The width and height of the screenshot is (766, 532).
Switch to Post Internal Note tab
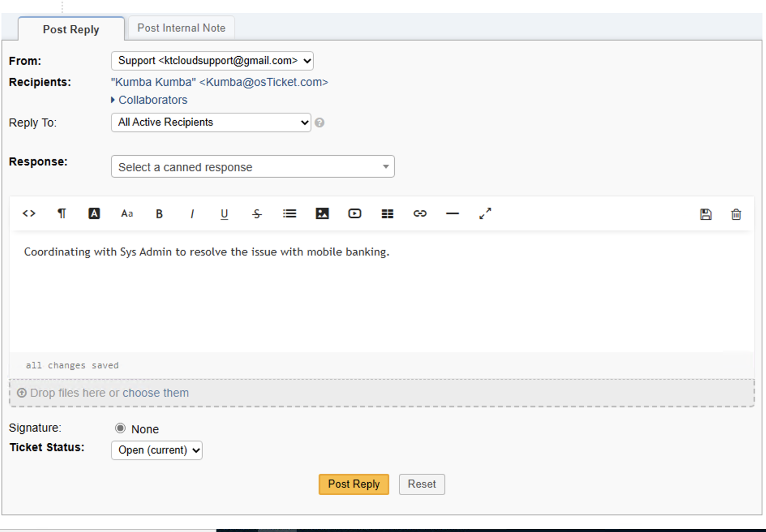point(181,28)
